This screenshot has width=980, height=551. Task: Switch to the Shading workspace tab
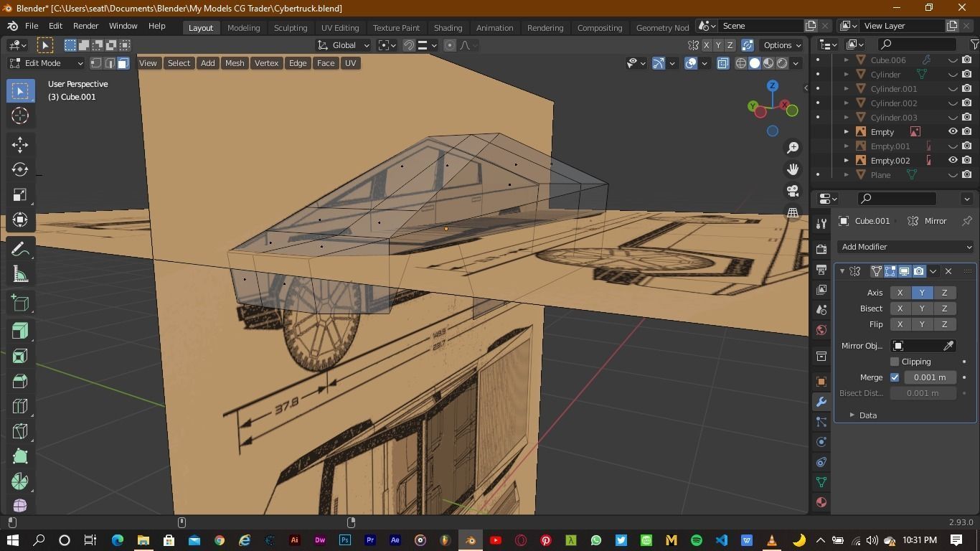[448, 27]
